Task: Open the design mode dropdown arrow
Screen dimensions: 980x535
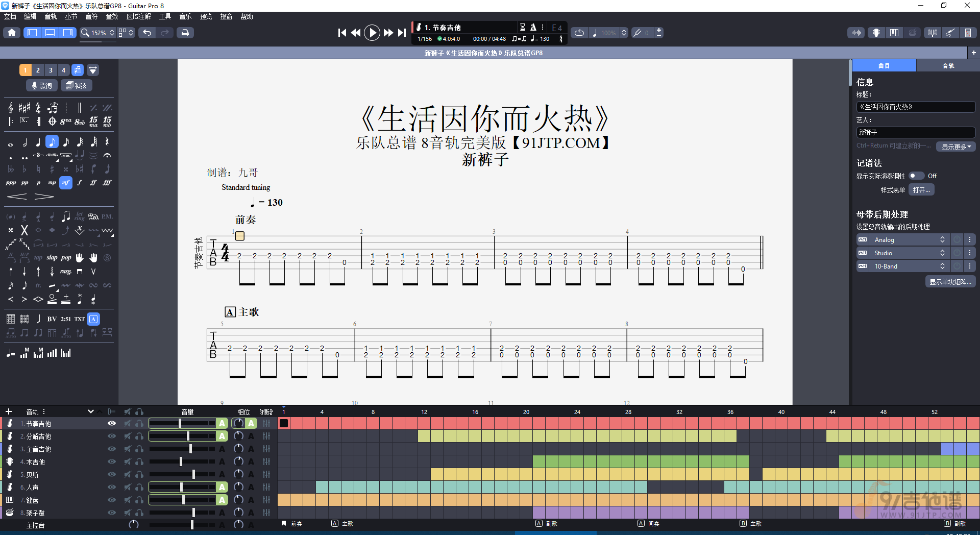Action: point(131,33)
